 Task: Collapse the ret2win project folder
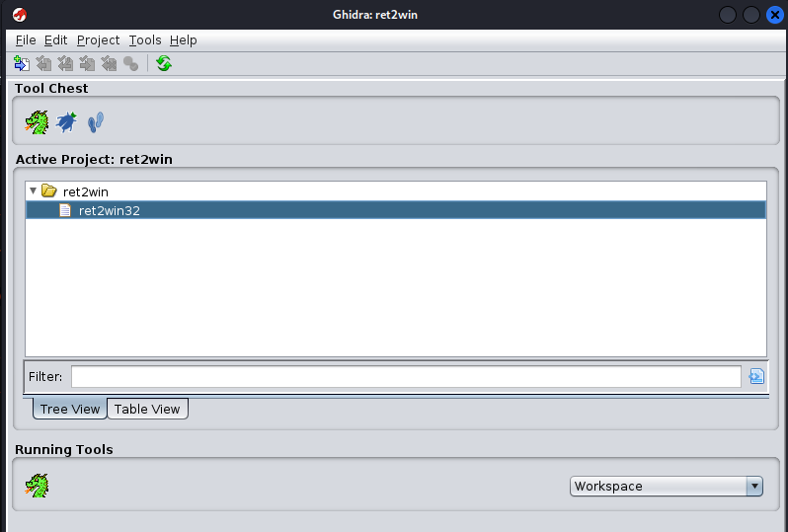pos(34,190)
